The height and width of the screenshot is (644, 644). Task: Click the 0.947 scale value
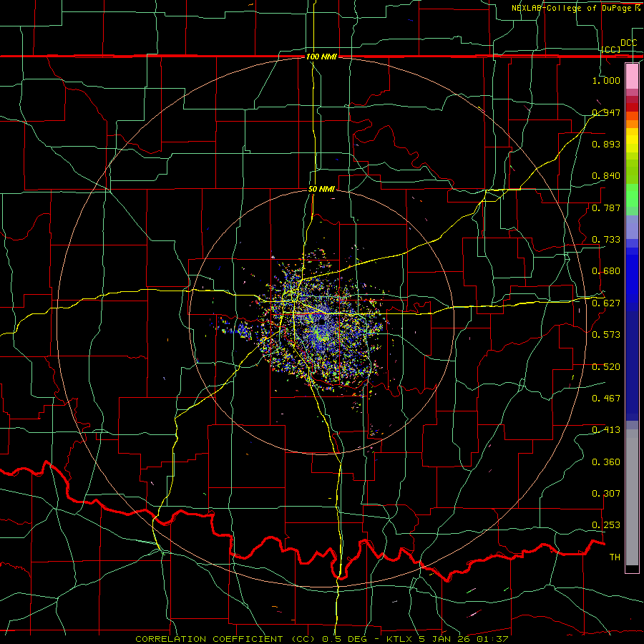[606, 112]
